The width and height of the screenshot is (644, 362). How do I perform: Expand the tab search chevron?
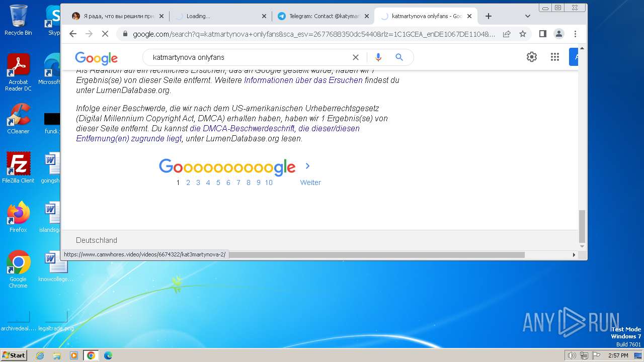527,16
